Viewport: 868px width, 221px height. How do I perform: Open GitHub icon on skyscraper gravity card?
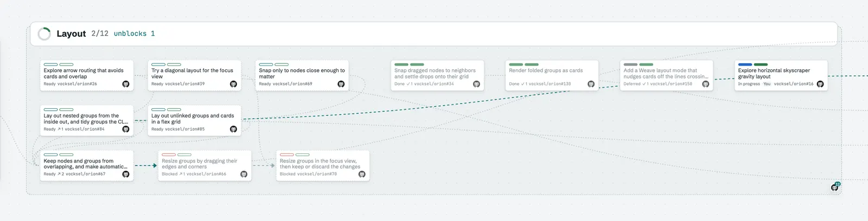tap(820, 84)
